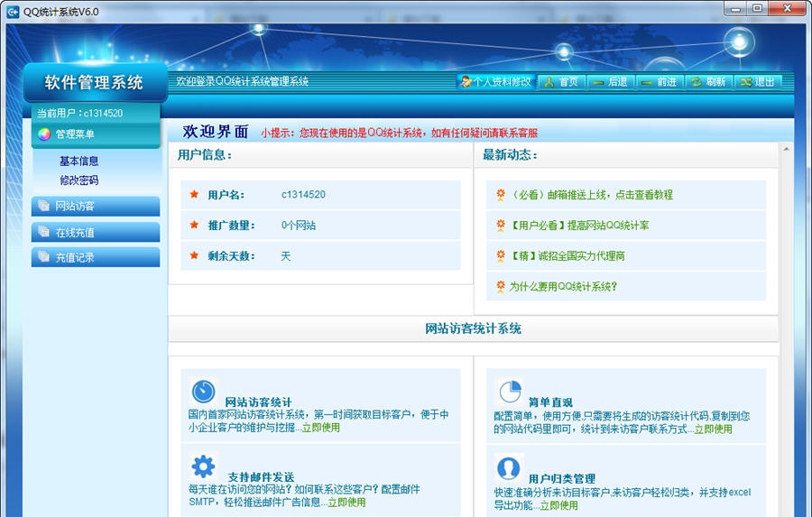Viewport: 812px width, 517px height.
Task: Expand the 充值记录 sidebar section
Action: click(x=96, y=257)
